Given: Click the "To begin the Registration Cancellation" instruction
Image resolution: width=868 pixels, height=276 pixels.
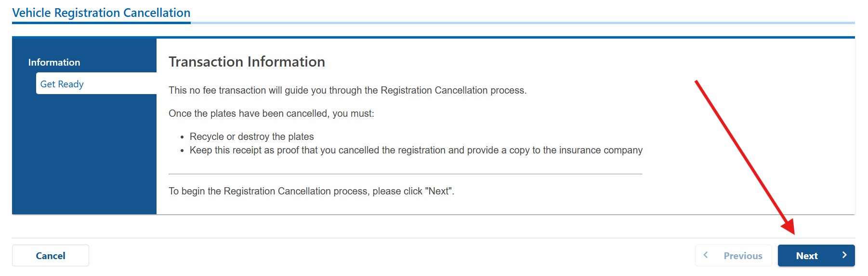Looking at the screenshot, I should (311, 191).
